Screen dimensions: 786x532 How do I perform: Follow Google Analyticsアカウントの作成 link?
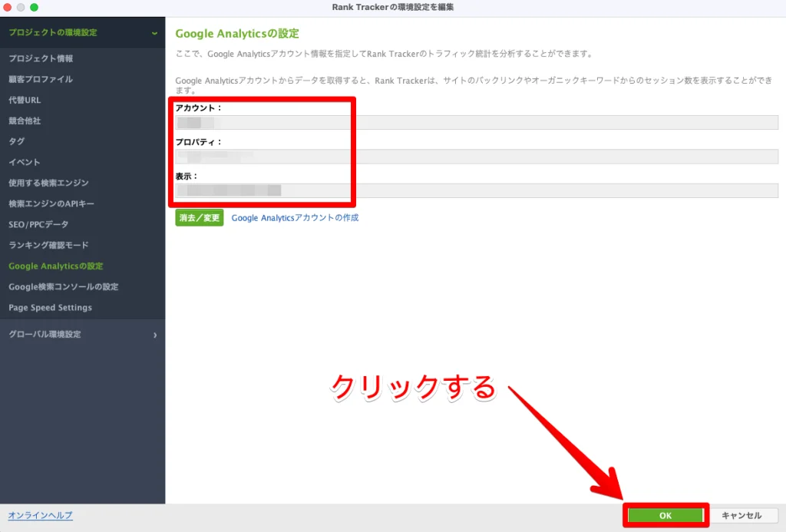295,217
